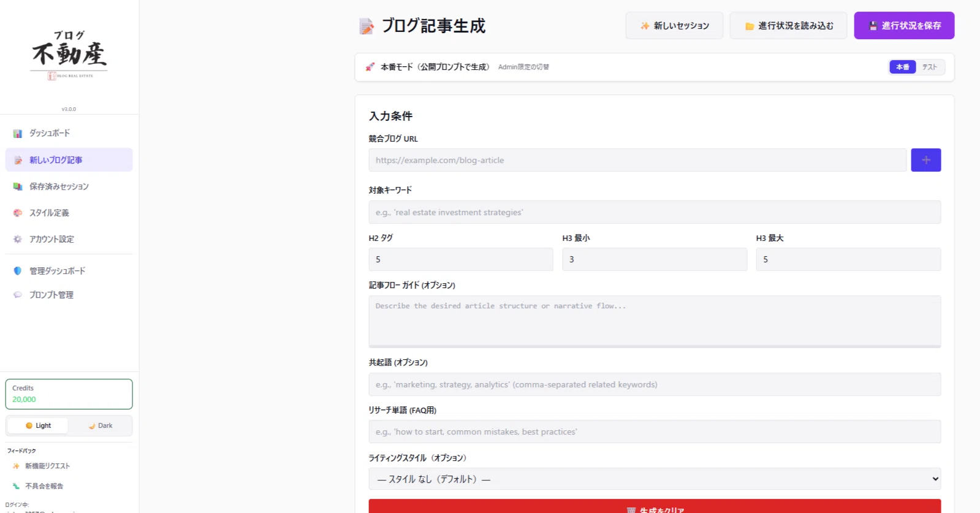This screenshot has width=980, height=513.
Task: Focus the 記事フロー ガイド textarea
Action: click(655, 322)
